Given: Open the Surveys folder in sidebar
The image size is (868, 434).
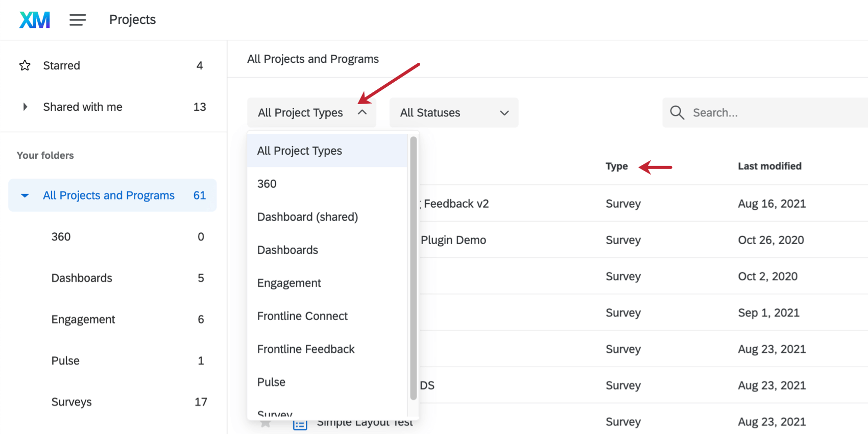Looking at the screenshot, I should (71, 402).
